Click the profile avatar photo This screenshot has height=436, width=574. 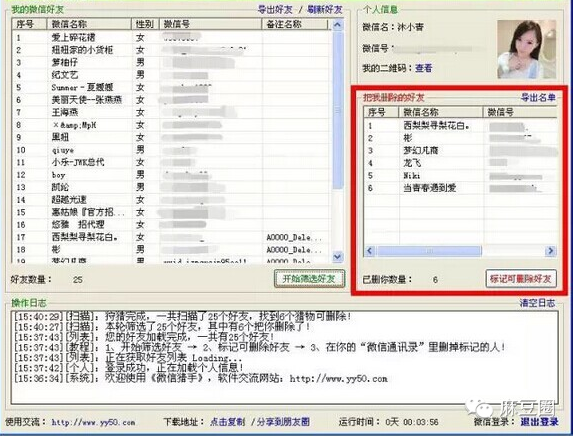click(x=526, y=49)
